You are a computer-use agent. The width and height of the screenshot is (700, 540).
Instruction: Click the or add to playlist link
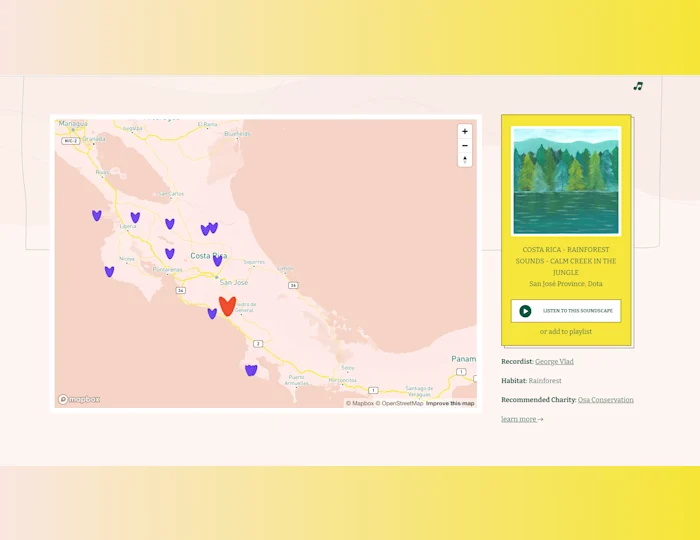566,332
